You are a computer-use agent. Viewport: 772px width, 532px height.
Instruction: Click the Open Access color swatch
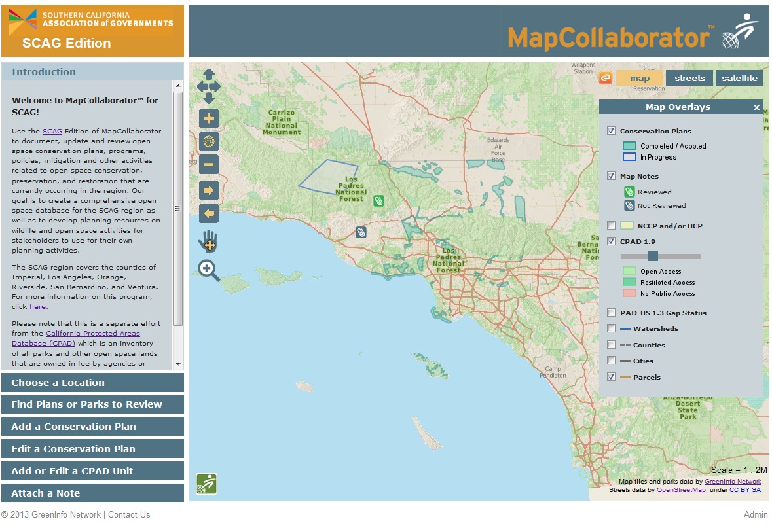click(x=629, y=271)
